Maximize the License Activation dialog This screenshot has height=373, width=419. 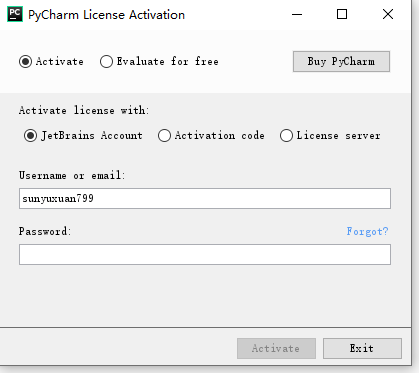point(342,14)
